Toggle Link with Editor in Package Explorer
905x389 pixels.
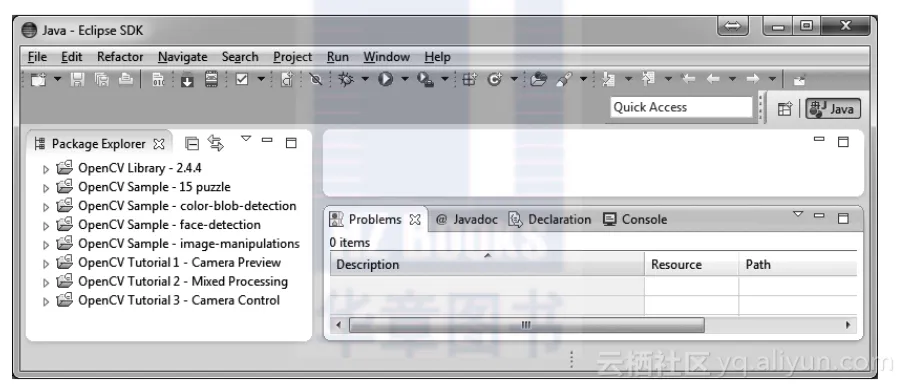point(216,143)
